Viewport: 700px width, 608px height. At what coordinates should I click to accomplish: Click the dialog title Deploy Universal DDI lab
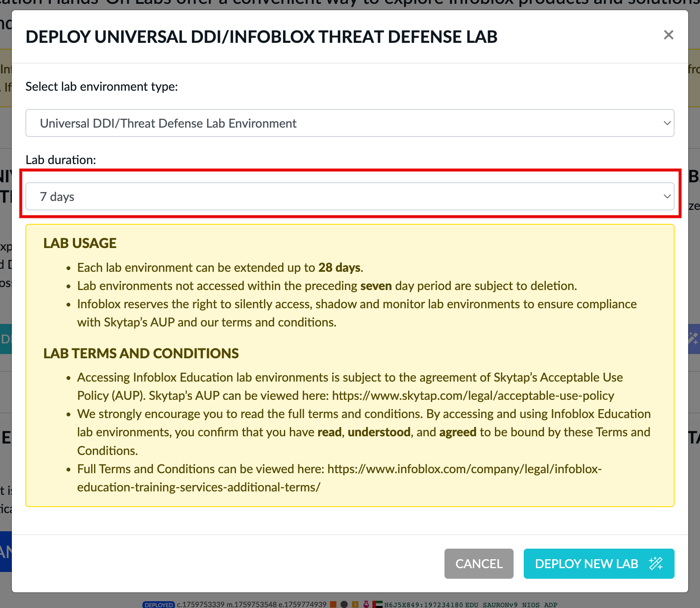point(261,37)
